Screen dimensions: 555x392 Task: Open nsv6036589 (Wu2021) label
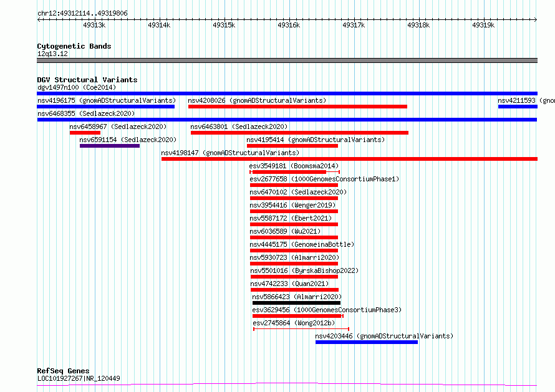pos(285,231)
